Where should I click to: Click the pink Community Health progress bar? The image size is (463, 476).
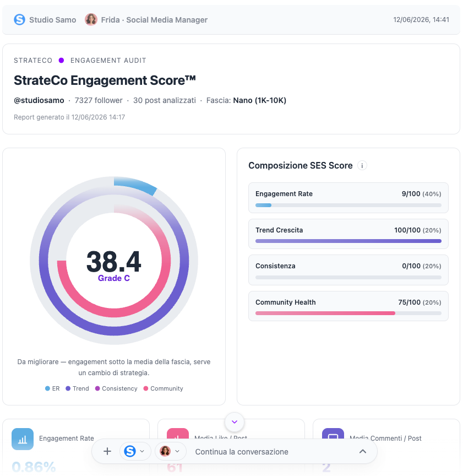click(348, 313)
